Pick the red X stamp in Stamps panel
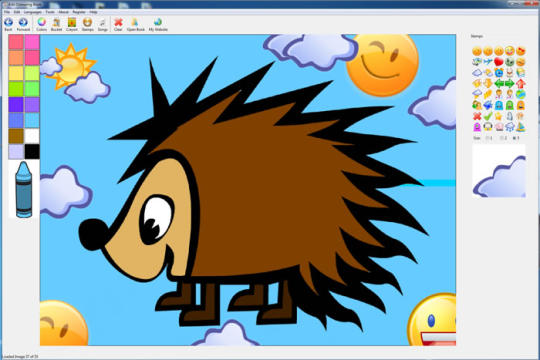 pos(477,116)
